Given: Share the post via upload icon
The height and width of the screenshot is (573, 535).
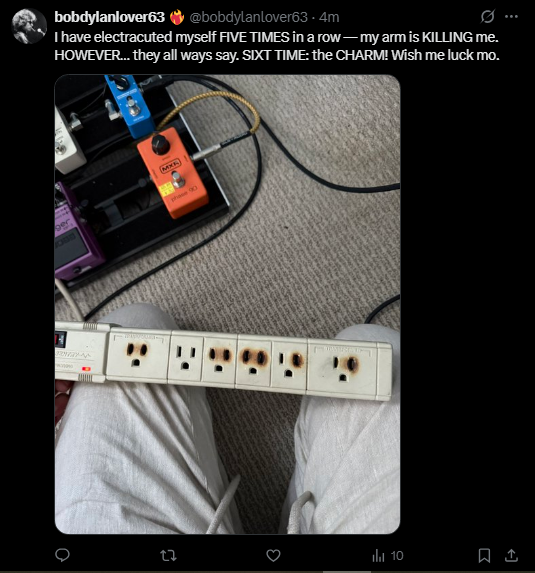Looking at the screenshot, I should tap(511, 555).
